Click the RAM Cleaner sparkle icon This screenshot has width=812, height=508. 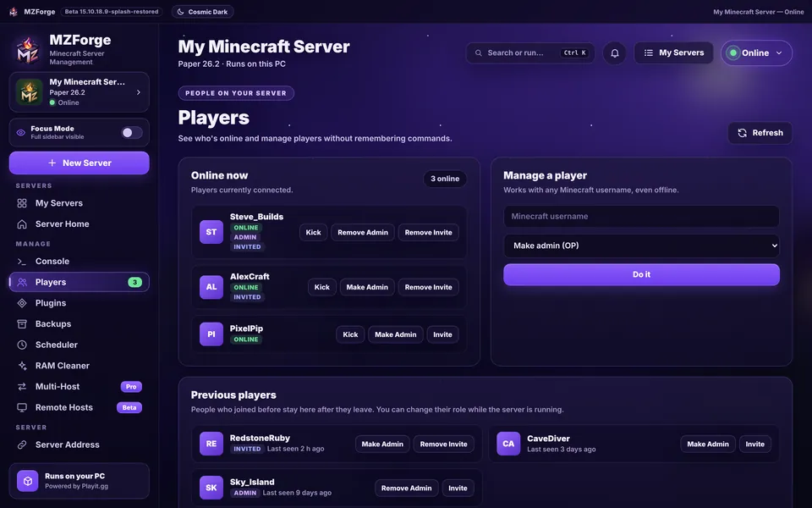pyautogui.click(x=22, y=366)
